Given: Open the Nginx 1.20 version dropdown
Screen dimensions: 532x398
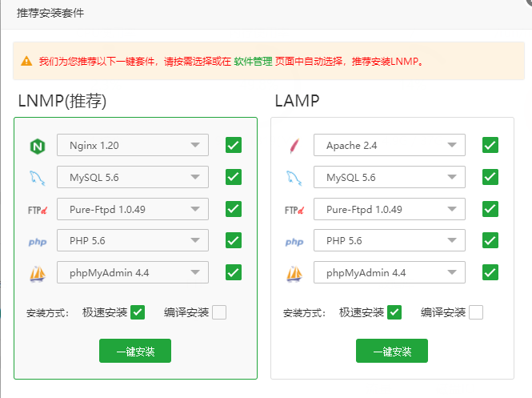Looking at the screenshot, I should [133, 145].
